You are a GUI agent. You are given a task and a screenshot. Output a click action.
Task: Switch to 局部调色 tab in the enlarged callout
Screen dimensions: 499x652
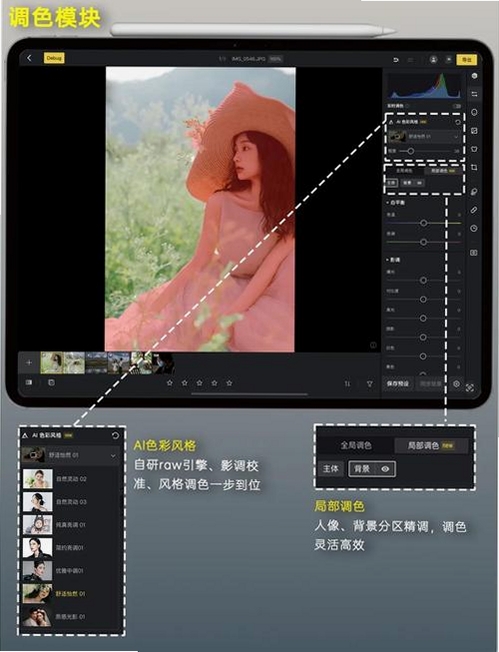click(430, 446)
